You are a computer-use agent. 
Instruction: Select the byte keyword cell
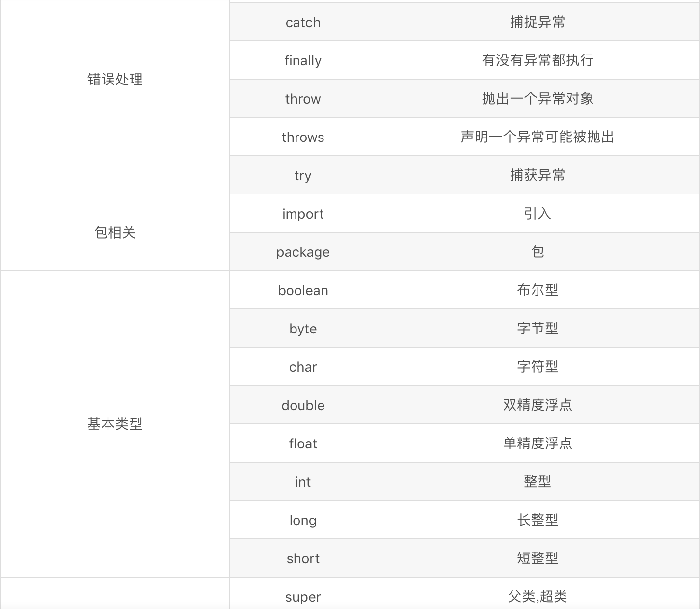coord(303,329)
